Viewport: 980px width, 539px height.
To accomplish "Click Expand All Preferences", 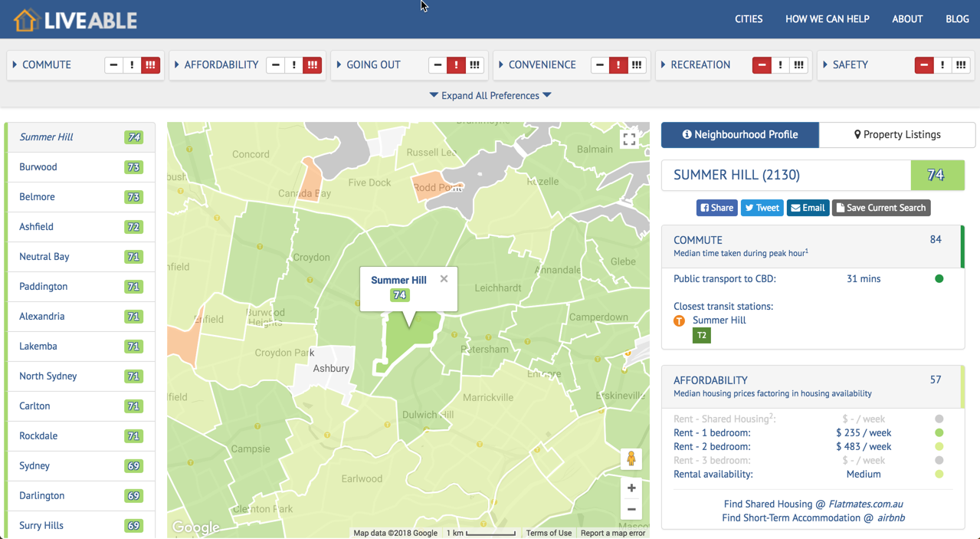I will click(x=490, y=96).
